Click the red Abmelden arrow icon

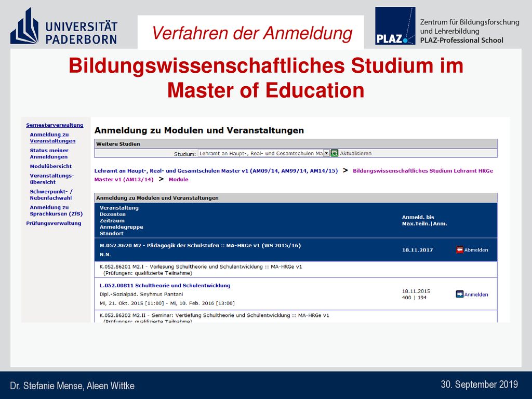(x=459, y=250)
